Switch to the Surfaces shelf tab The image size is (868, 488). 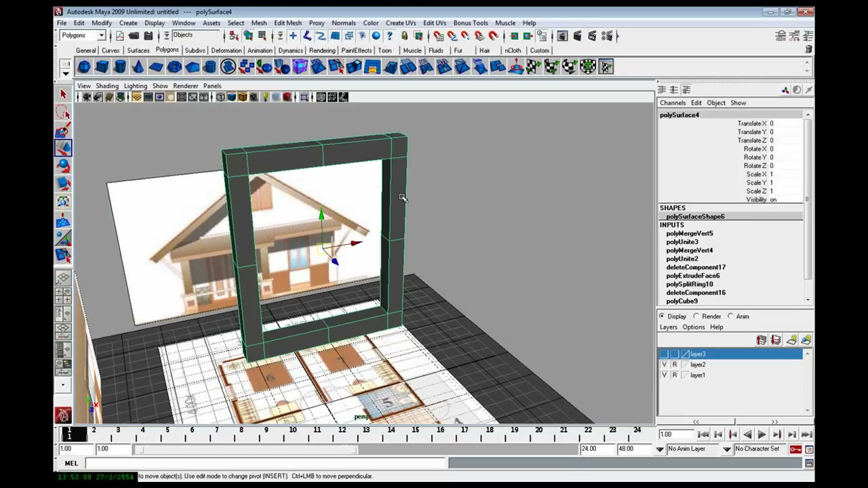coord(138,51)
